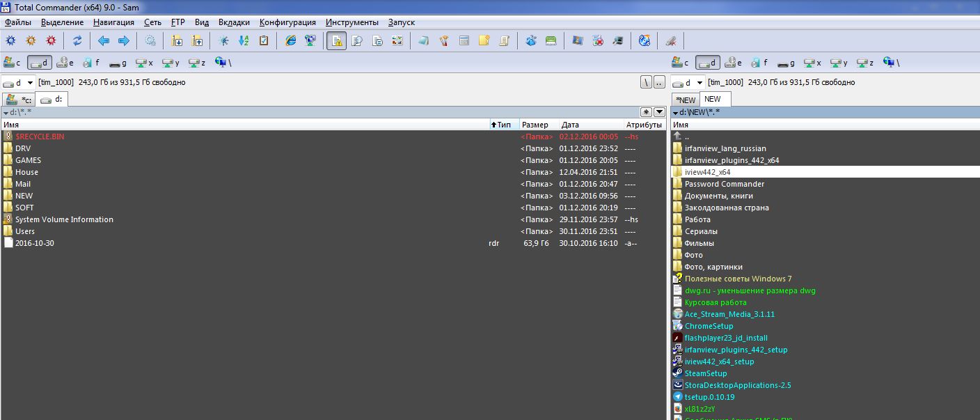Sort left panel by Дата column
The width and height of the screenshot is (980, 420).
click(590, 125)
